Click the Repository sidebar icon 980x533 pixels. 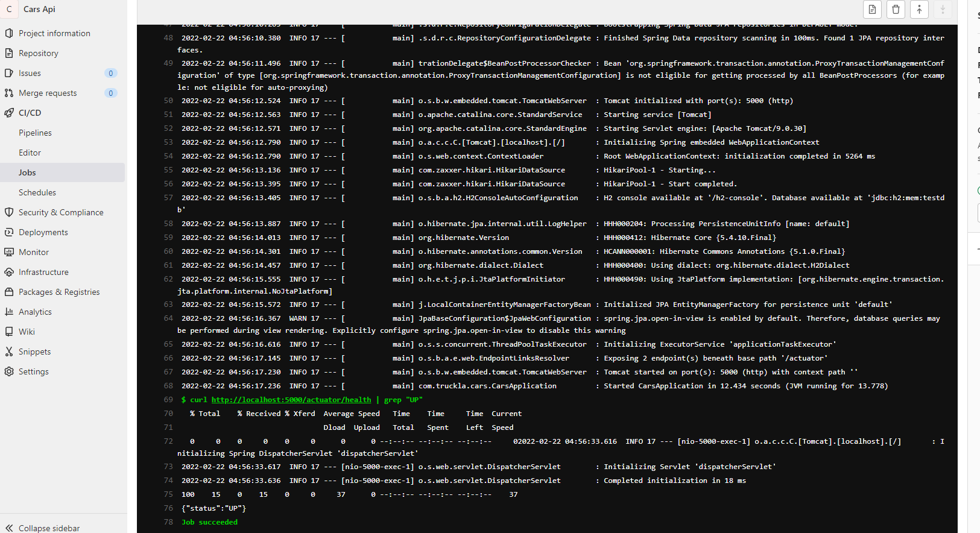click(x=9, y=53)
